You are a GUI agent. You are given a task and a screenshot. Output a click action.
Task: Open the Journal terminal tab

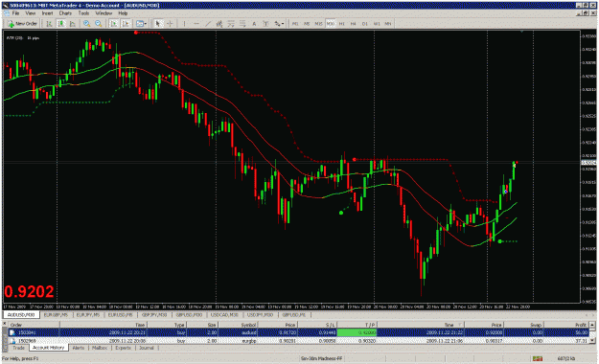(x=147, y=348)
